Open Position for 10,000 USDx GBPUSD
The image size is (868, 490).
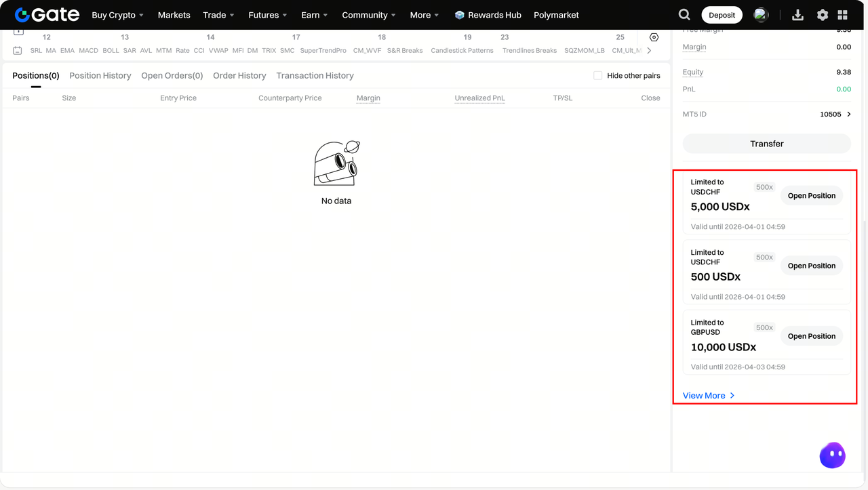coord(811,336)
